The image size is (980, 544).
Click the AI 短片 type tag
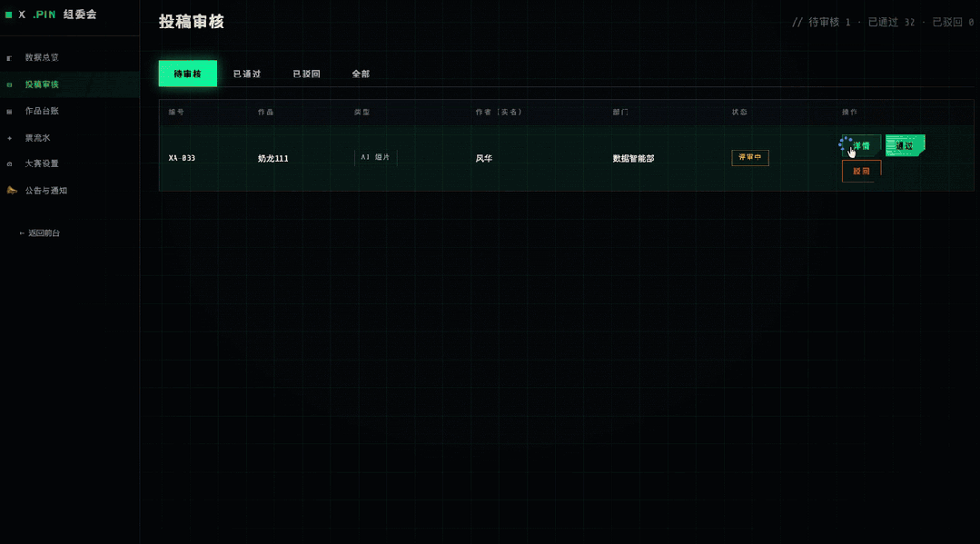pos(376,158)
